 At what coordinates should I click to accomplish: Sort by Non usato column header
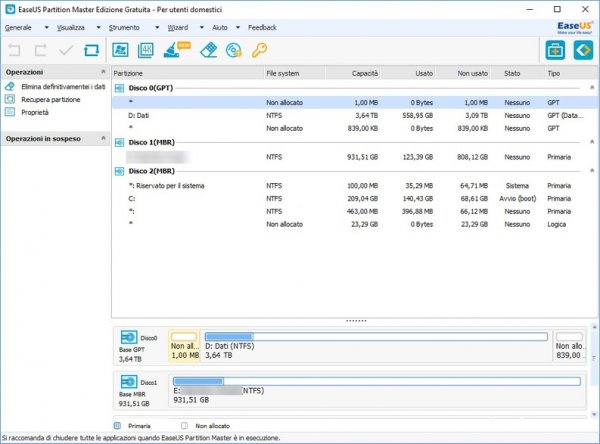point(463,73)
